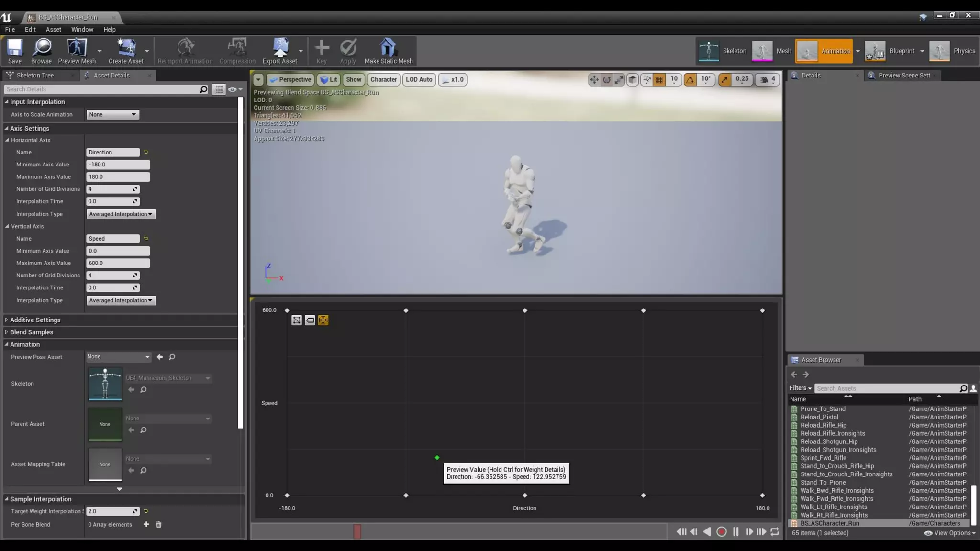Open Axis to Scale Animation dropdown
The image size is (980, 551).
click(112, 114)
